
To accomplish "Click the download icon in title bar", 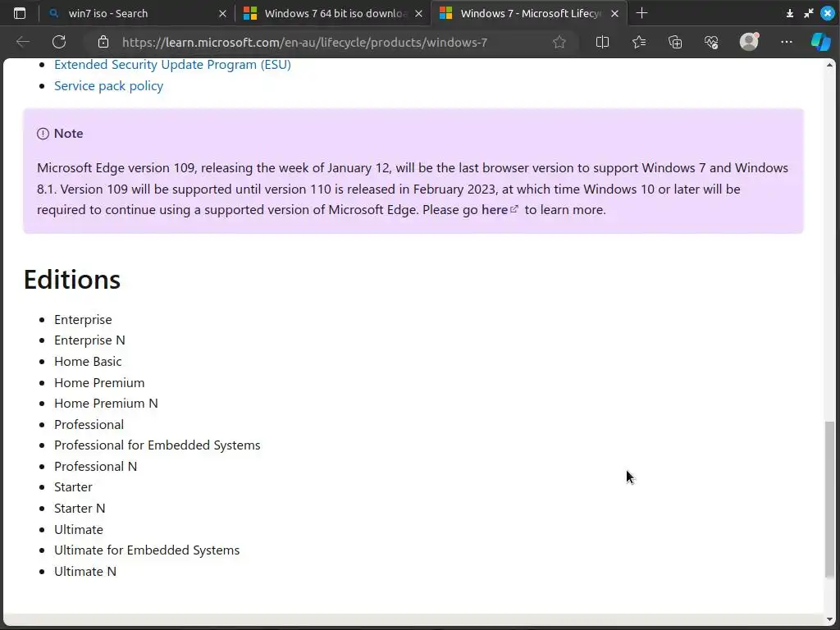I will click(790, 13).
